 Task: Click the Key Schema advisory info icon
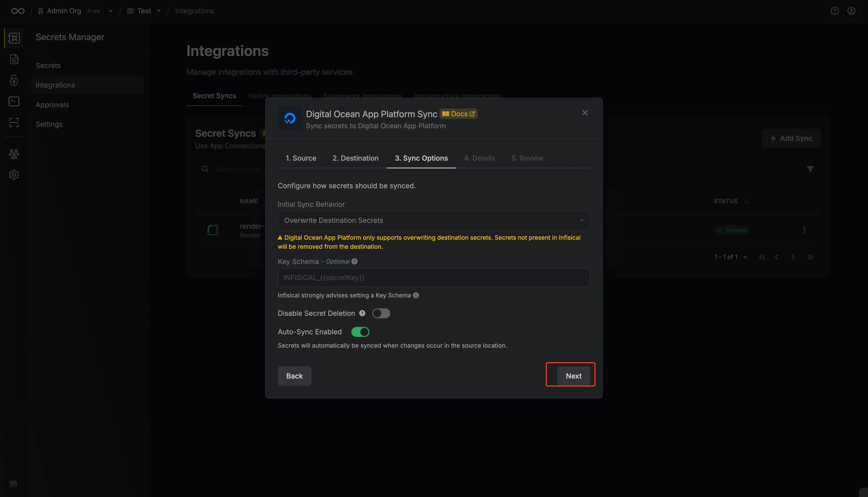click(416, 295)
